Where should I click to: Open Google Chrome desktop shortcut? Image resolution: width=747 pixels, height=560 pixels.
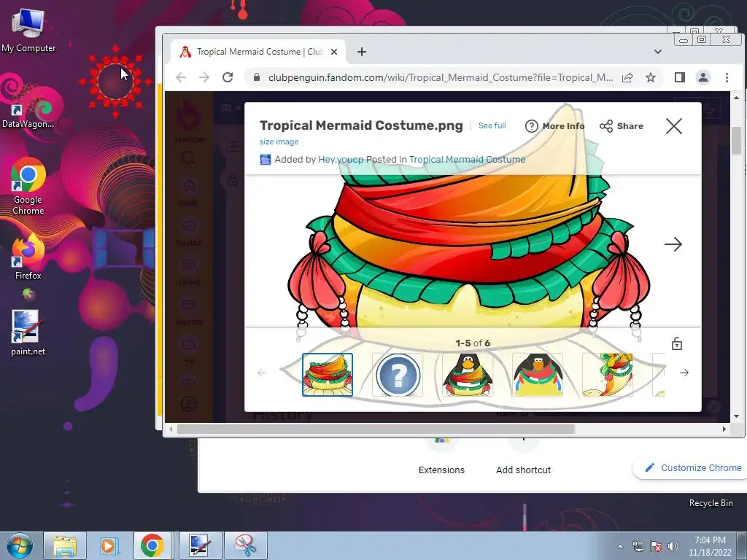[x=28, y=187]
